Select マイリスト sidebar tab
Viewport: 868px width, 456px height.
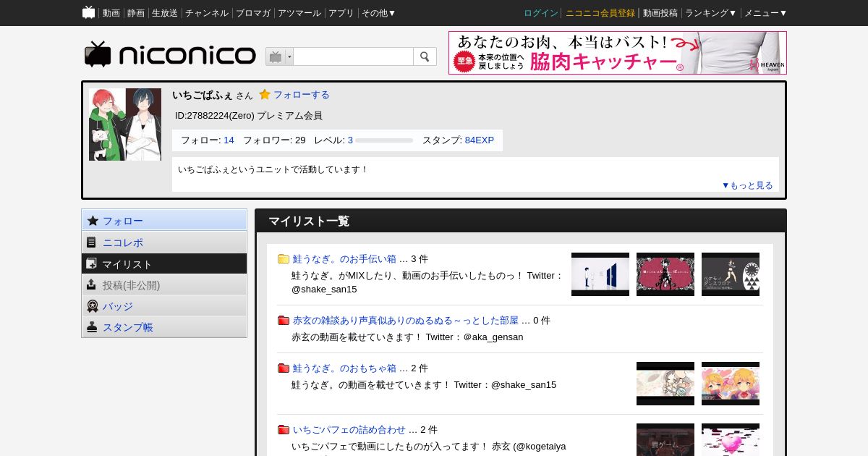pos(164,264)
